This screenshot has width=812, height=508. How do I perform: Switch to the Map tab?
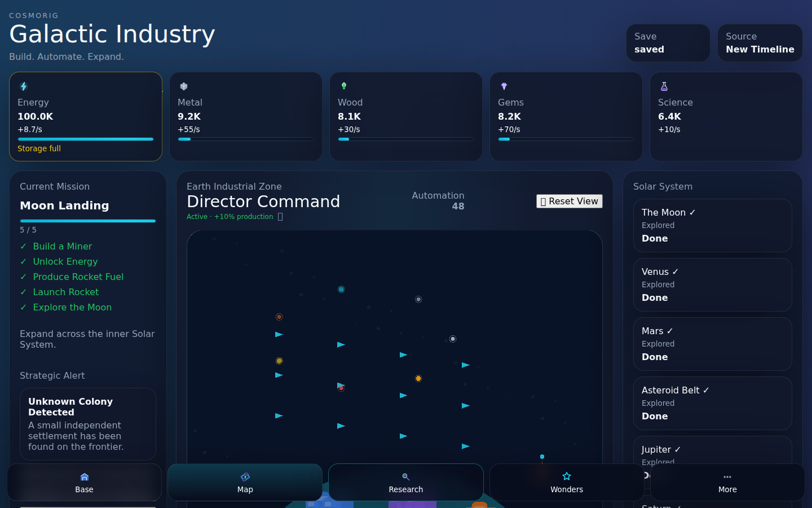coord(245,483)
